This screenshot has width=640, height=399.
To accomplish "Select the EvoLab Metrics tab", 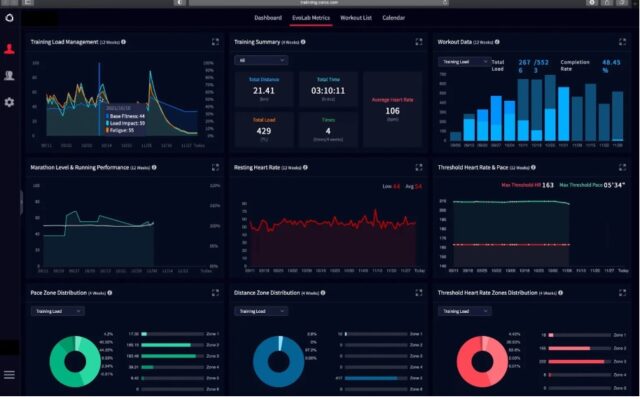I will click(311, 18).
